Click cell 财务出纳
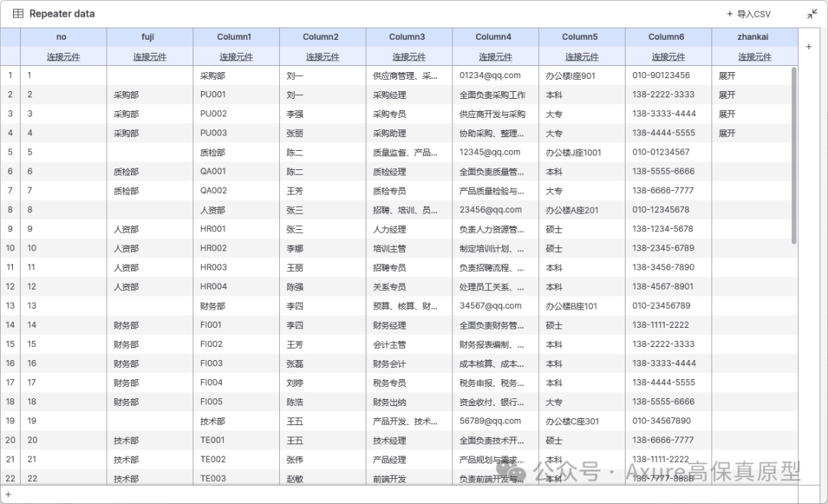 tap(409, 401)
